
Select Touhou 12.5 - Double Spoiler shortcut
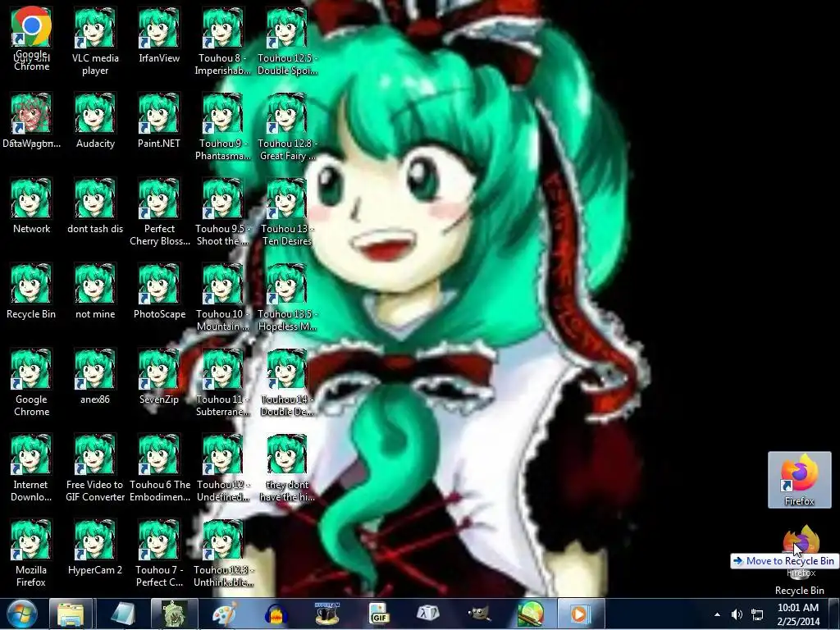(x=287, y=42)
